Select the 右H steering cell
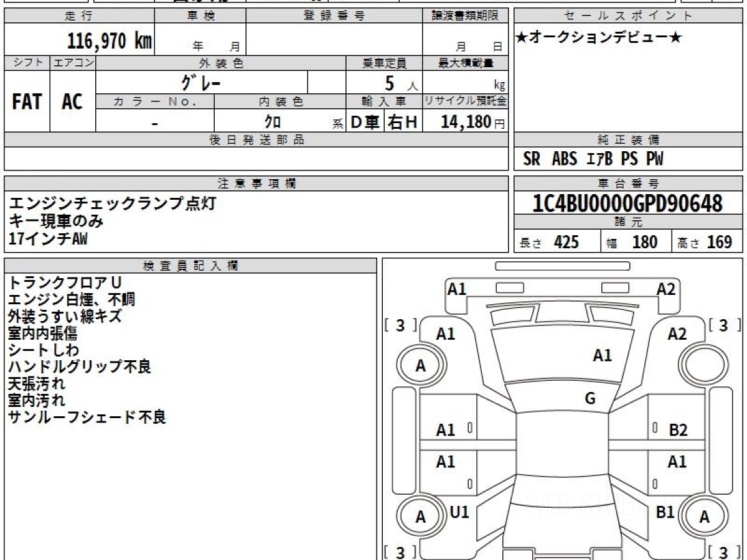The width and height of the screenshot is (747, 560). 402,122
